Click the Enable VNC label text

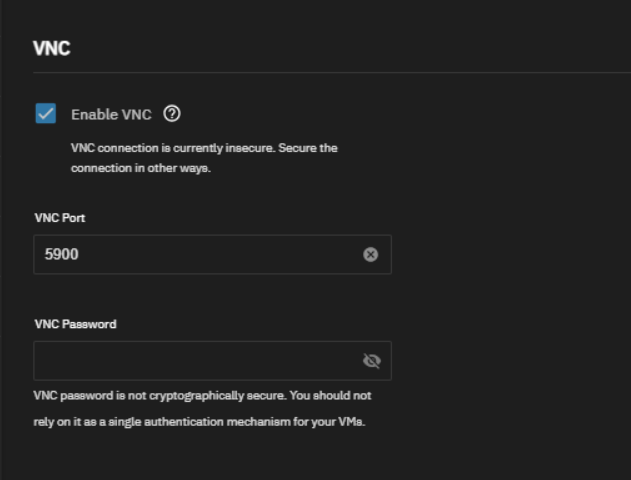pyautogui.click(x=111, y=115)
